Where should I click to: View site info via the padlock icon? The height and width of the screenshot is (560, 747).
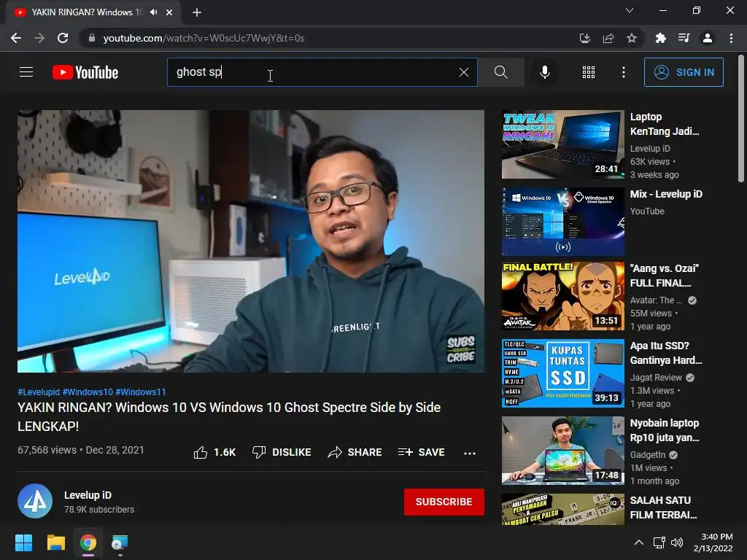click(92, 38)
